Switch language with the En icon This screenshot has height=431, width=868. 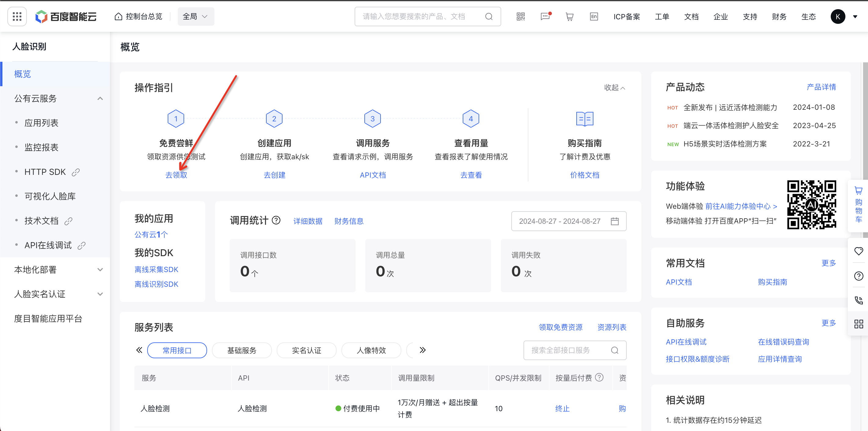pos(594,17)
